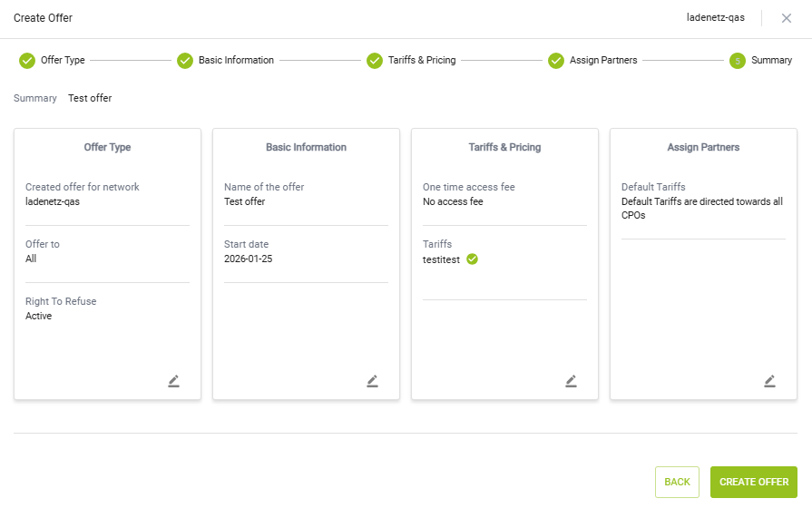The height and width of the screenshot is (518, 812).
Task: Click the Start date value 2026-01-25
Action: (x=249, y=259)
